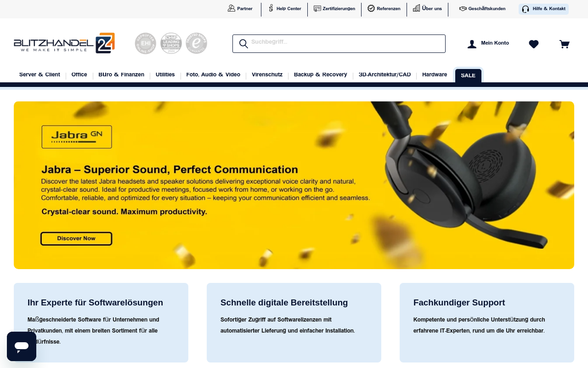The image size is (588, 368).
Task: Click the Chip Leading Shops badge
Action: (171, 43)
